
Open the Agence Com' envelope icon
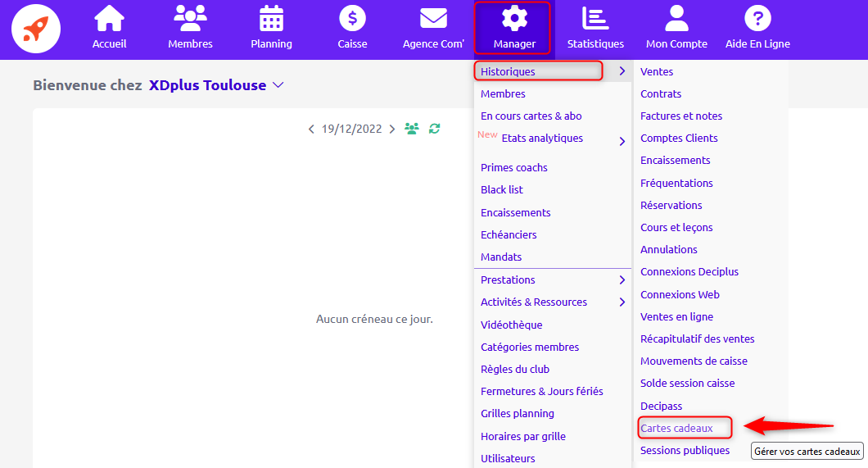pos(433,18)
